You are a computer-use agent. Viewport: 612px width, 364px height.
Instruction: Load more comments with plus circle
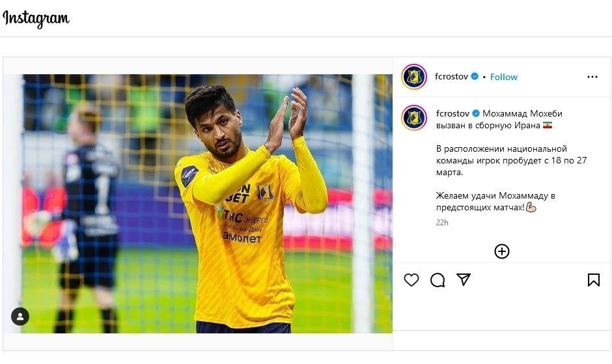(501, 251)
